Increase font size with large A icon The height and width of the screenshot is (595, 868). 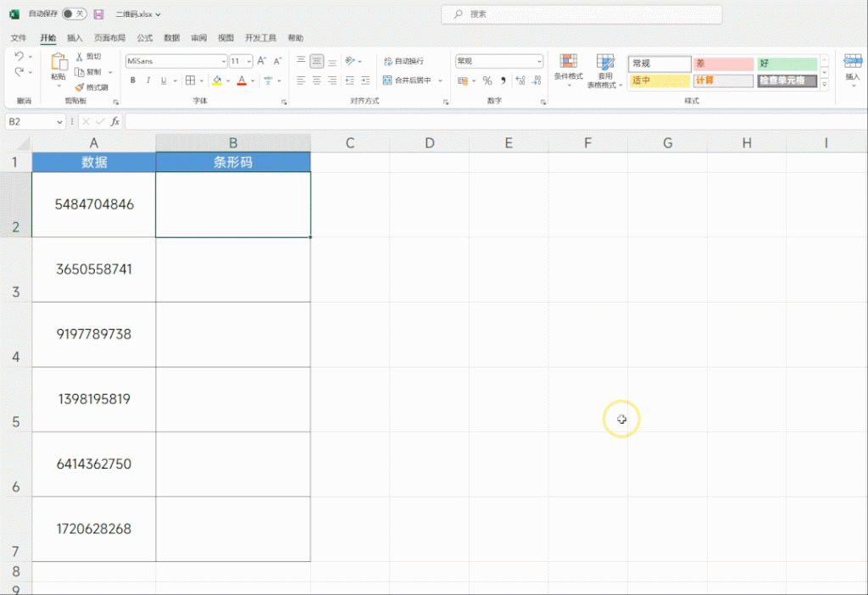pyautogui.click(x=261, y=61)
